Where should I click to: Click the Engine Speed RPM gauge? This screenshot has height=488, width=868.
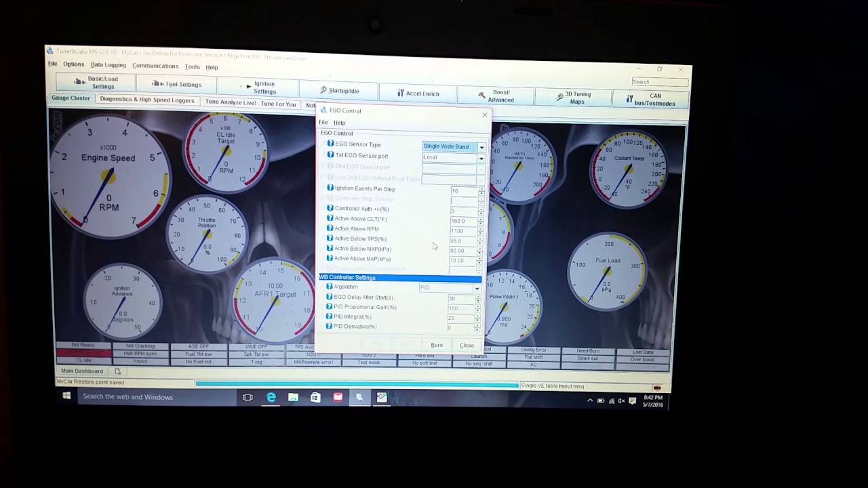coord(108,176)
